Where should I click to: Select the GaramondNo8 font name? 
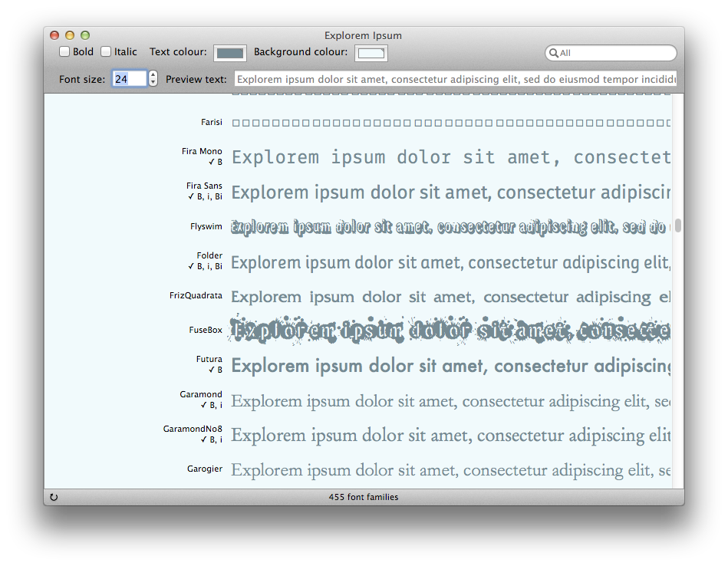(193, 429)
